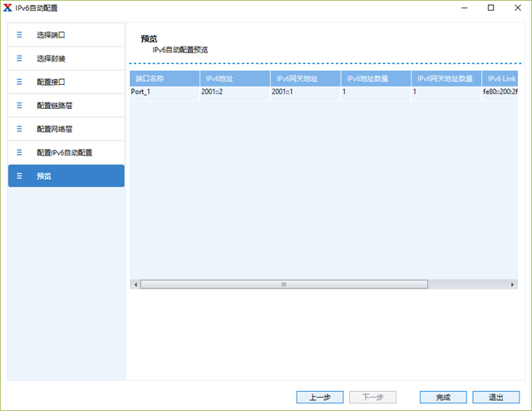Click the IPv6 Link column header
Screen dimensions: 532x411
(x=500, y=78)
